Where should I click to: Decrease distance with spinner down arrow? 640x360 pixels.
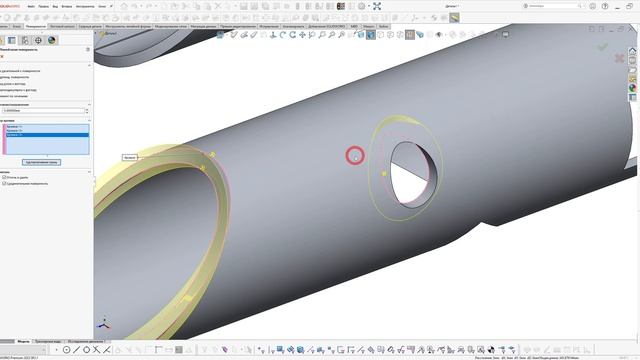click(x=87, y=112)
